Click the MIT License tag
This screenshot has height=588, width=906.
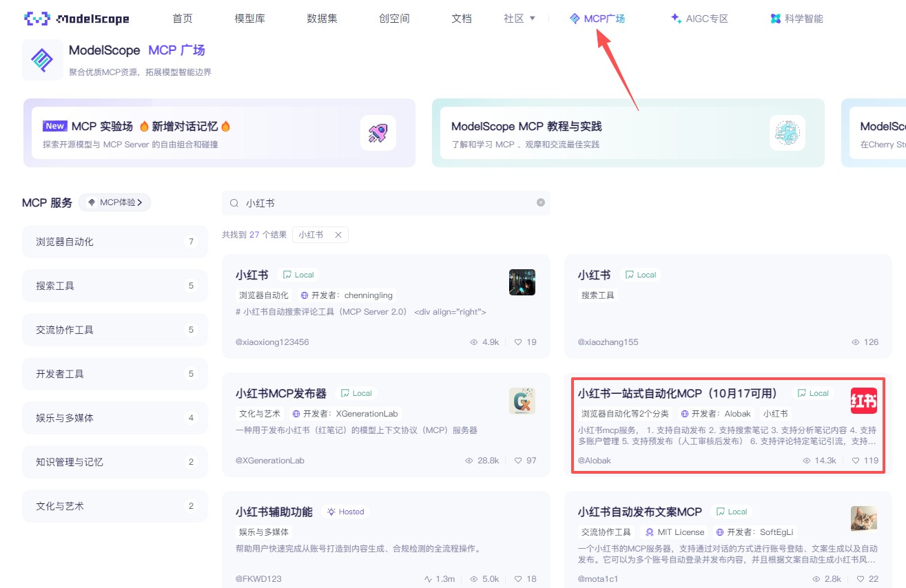coord(675,532)
